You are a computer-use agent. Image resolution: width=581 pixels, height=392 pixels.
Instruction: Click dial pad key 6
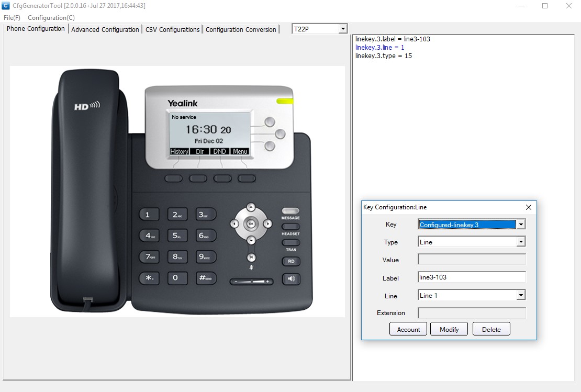[205, 236]
